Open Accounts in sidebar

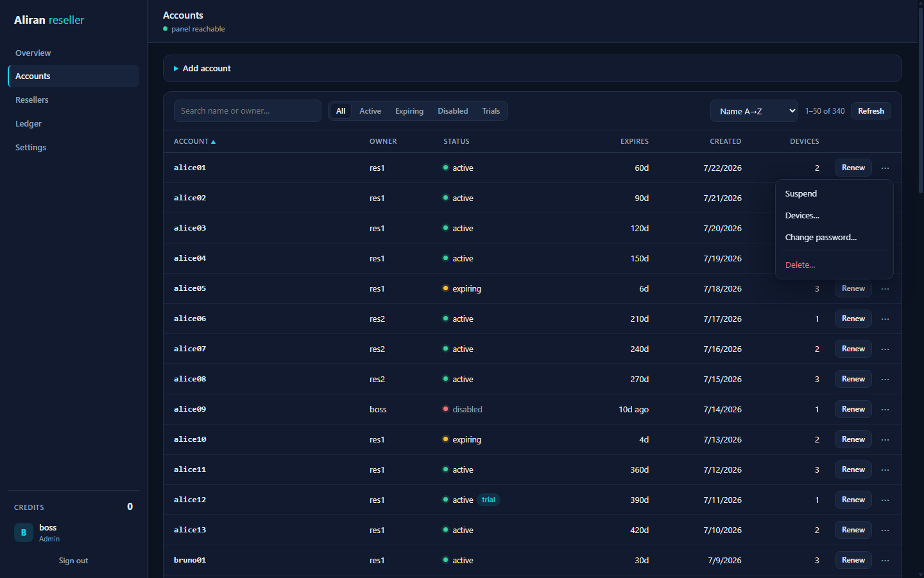click(x=74, y=76)
